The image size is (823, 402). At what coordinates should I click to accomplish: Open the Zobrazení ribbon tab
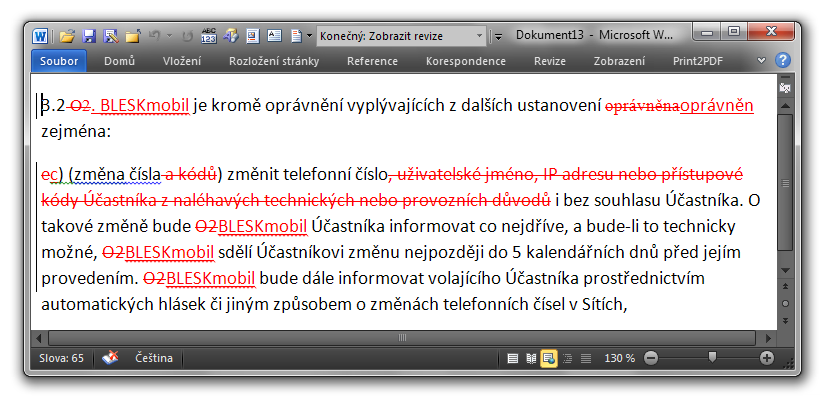(x=619, y=61)
